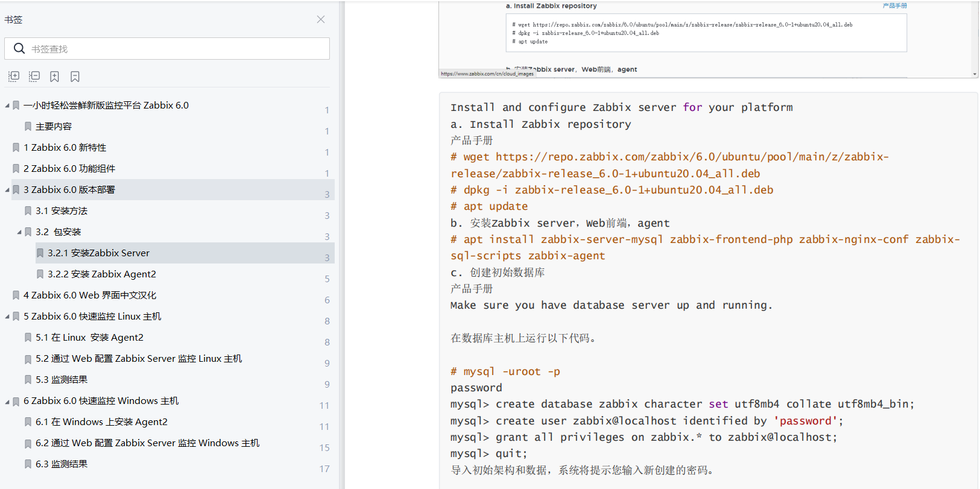Click the bookmark icon beside 5.1 在 Linux 安装 Agent2

(x=28, y=337)
